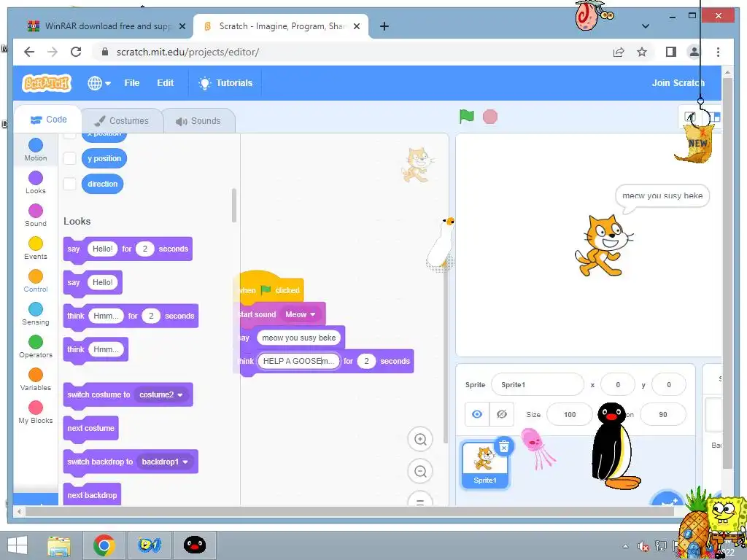This screenshot has height=560, width=747.
Task: Click the 'meow you susy beke' text field
Action: (x=298, y=338)
